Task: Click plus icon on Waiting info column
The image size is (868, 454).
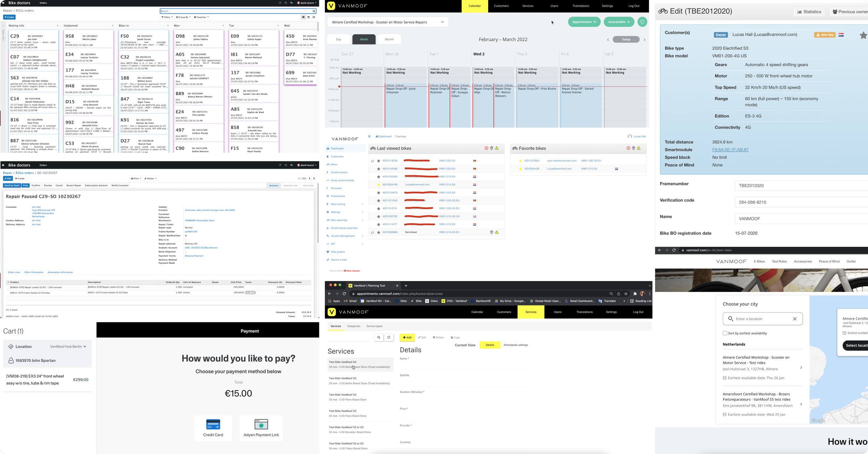Action: [x=58, y=26]
